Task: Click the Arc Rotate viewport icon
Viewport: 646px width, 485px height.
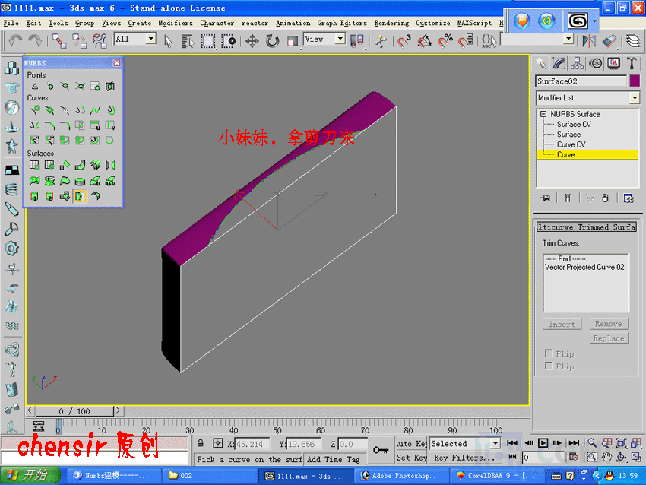Action: tap(621, 457)
